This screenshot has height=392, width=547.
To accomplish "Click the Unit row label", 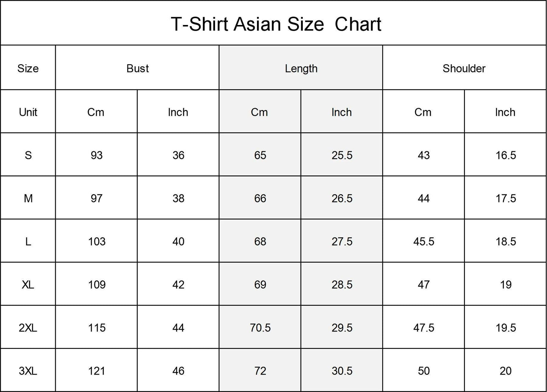I will (x=28, y=112).
